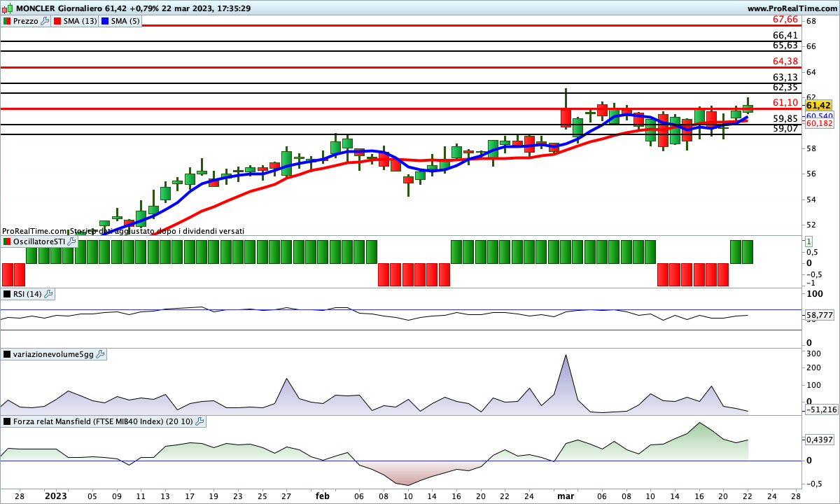Click the 66,41 price level label
840x504 pixels.
[x=785, y=35]
